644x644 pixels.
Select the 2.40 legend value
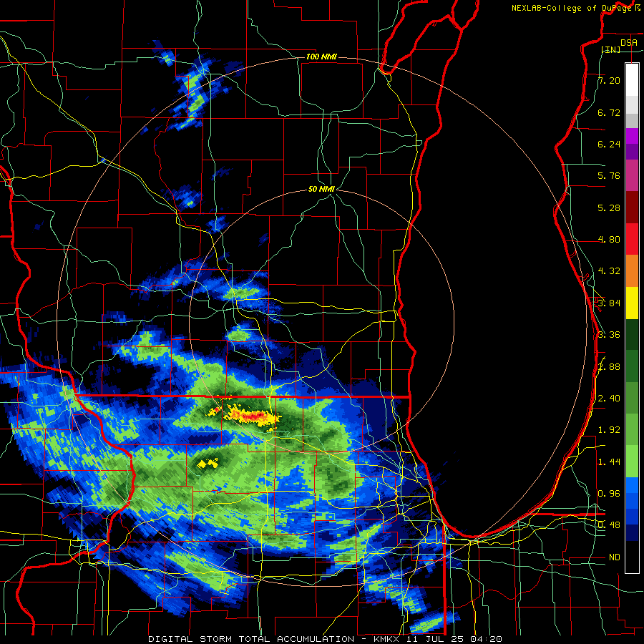[x=609, y=399]
